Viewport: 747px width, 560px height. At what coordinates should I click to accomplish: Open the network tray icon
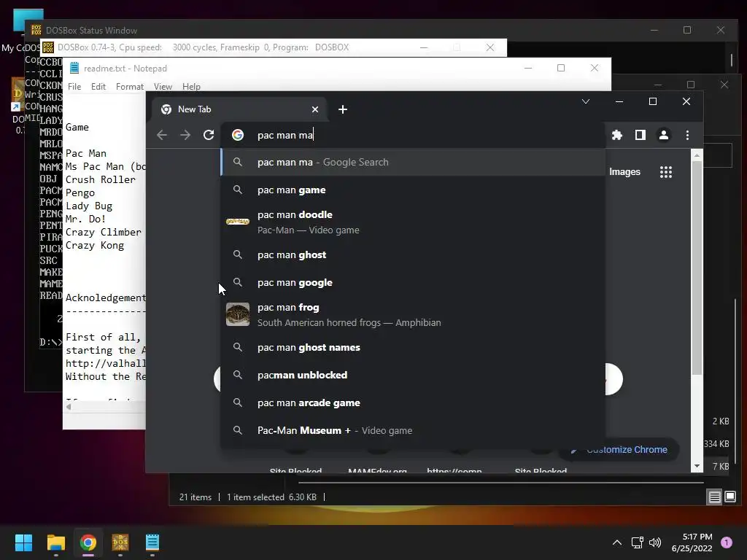coord(637,542)
